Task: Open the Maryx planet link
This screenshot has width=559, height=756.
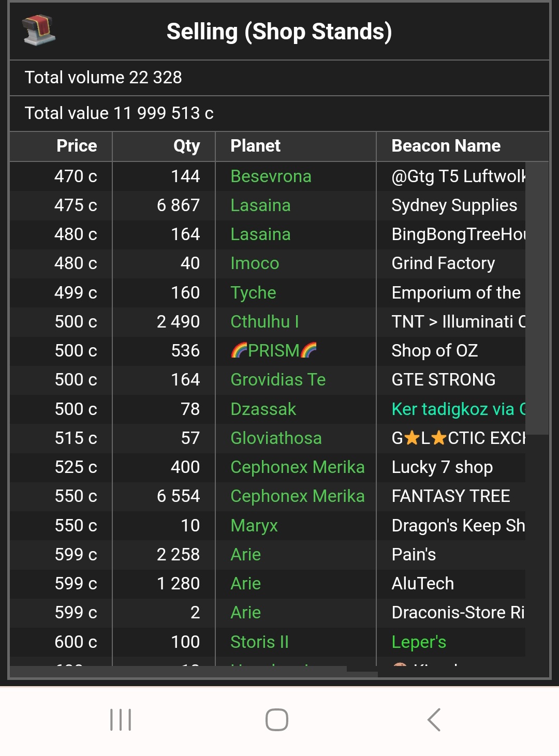Action: tap(254, 526)
